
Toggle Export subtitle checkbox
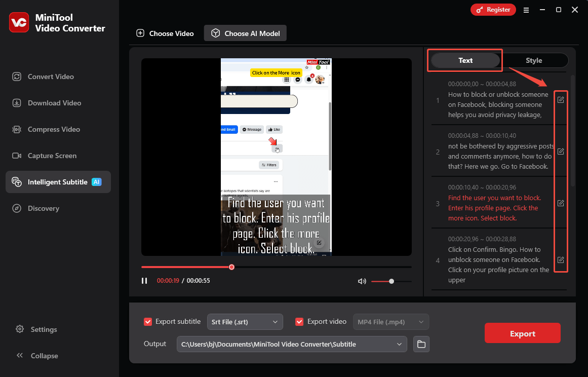tap(148, 322)
